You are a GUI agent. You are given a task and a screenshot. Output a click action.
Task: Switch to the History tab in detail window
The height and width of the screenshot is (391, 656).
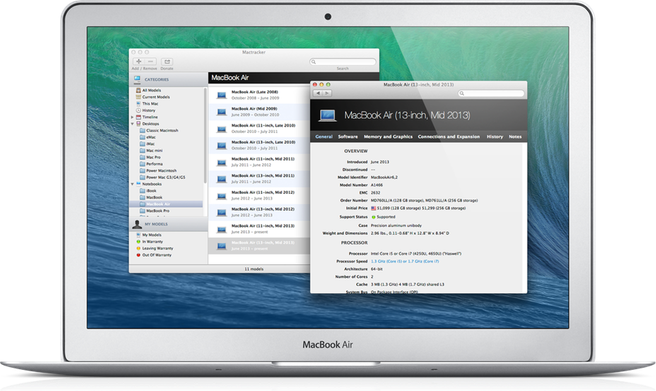[495, 137]
